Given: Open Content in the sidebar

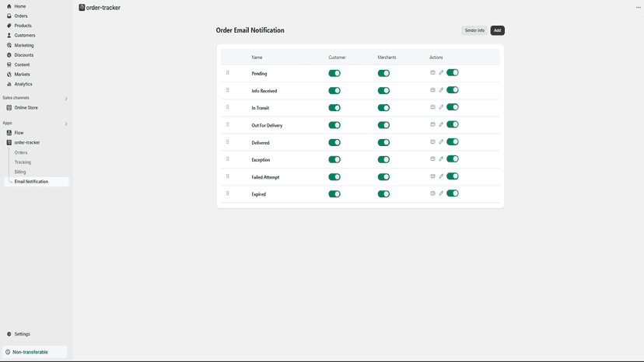Looking at the screenshot, I should (x=22, y=64).
